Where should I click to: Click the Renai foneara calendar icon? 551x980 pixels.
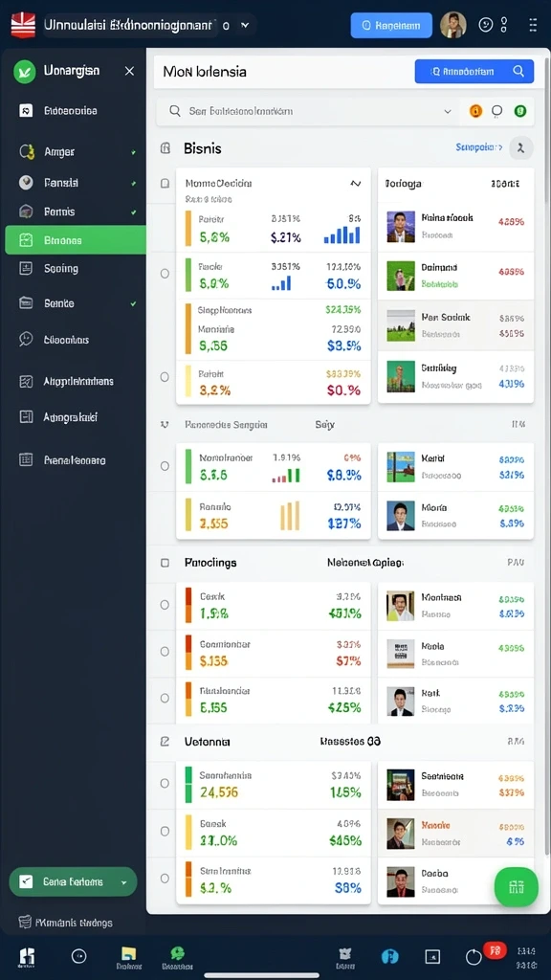pyautogui.click(x=26, y=460)
